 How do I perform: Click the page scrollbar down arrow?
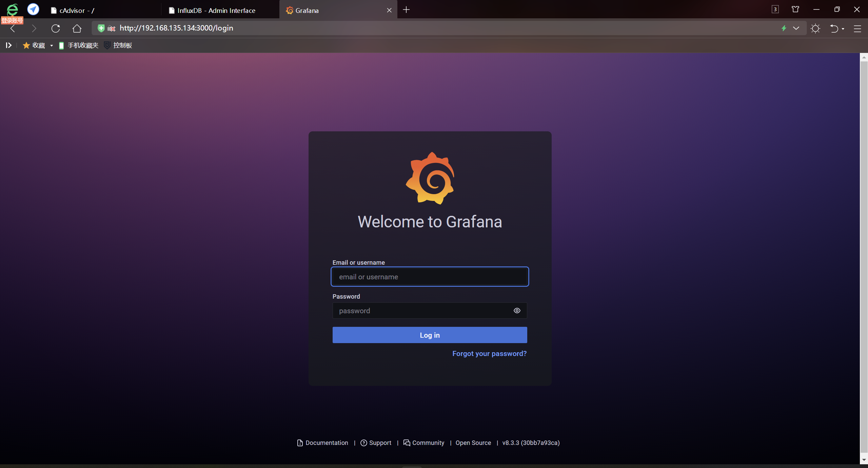click(864, 460)
